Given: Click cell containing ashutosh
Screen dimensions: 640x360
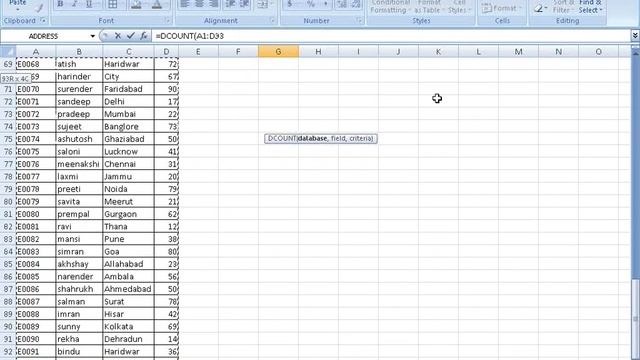Looking at the screenshot, I should tap(79, 139).
